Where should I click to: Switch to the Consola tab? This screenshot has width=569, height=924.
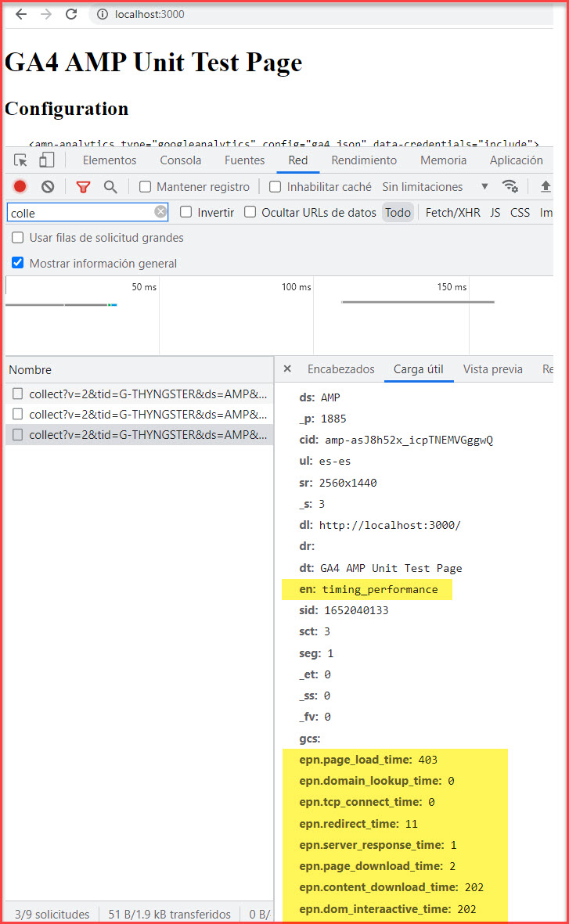[181, 160]
